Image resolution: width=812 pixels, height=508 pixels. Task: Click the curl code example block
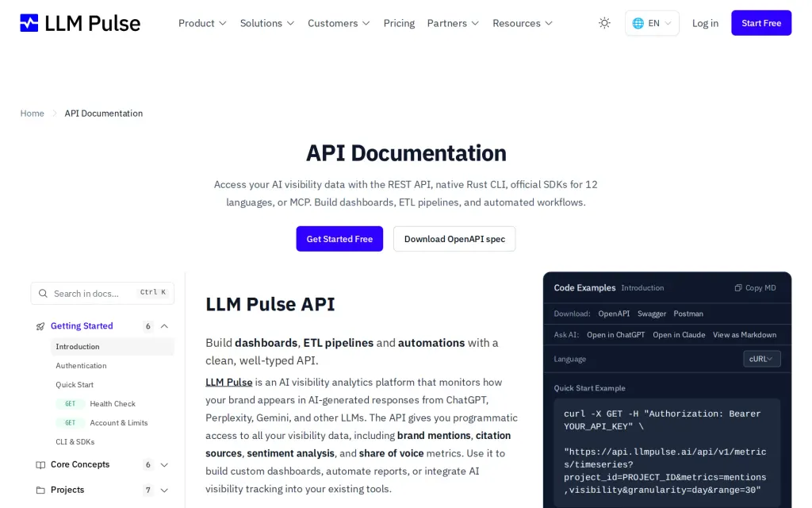(667, 452)
